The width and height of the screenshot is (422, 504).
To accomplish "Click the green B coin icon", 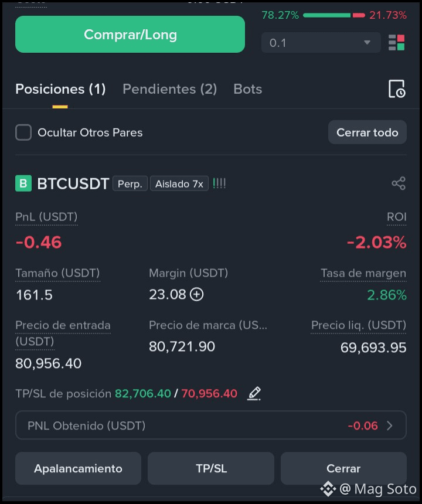I will (23, 183).
